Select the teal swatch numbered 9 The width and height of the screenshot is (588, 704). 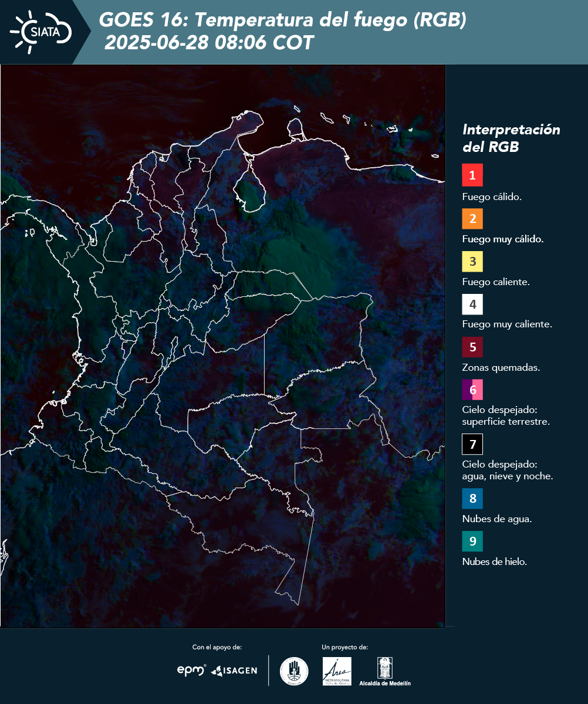click(x=472, y=541)
